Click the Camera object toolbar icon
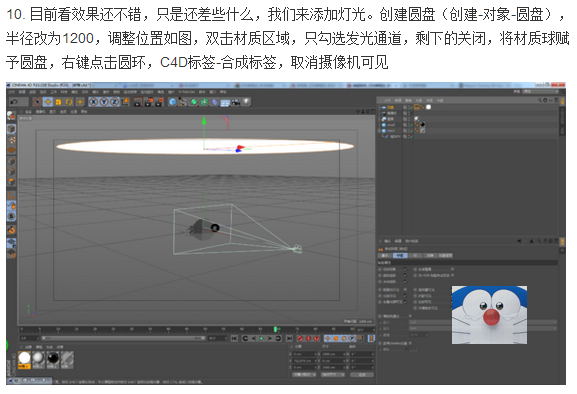577x394 pixels. pos(236,102)
